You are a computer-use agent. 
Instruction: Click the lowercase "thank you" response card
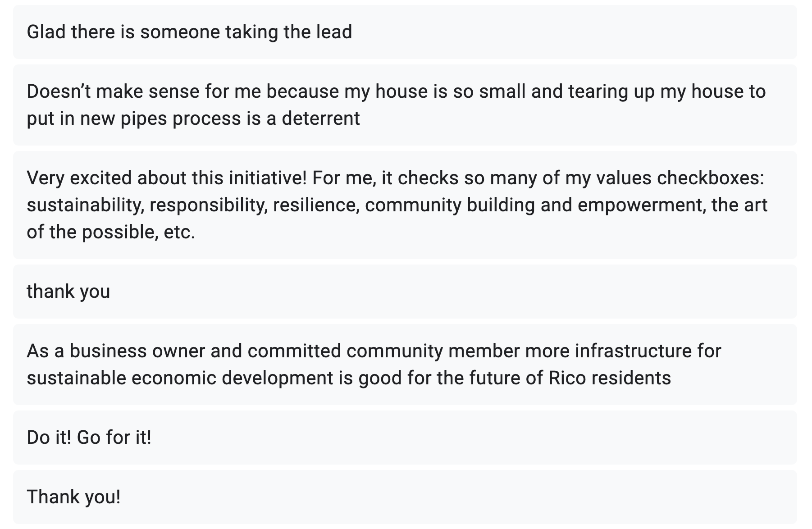pyautogui.click(x=405, y=292)
